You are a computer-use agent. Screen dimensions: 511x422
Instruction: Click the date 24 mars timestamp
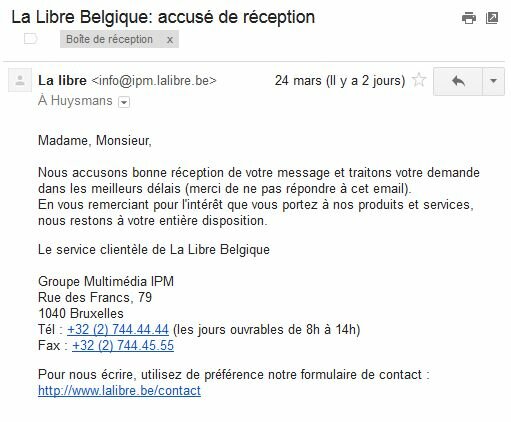click(x=340, y=81)
